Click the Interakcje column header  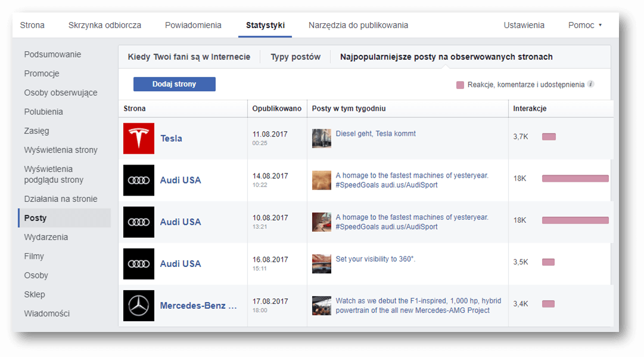pos(530,108)
